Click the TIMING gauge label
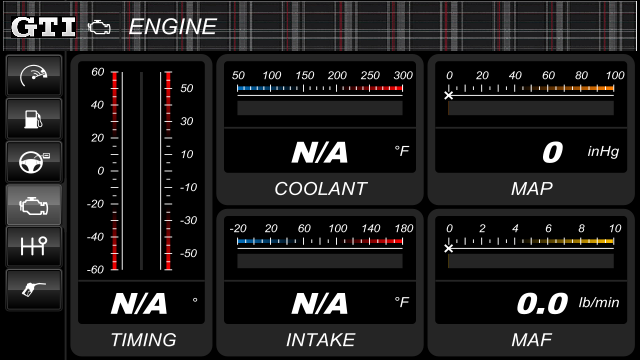The width and height of the screenshot is (640, 360). pyautogui.click(x=144, y=340)
